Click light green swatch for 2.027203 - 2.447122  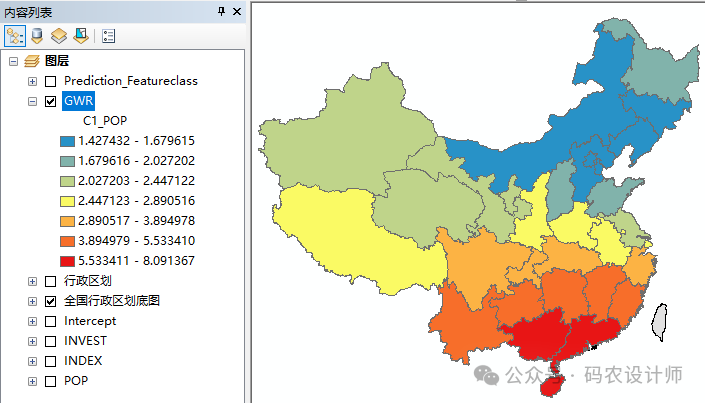(67, 181)
